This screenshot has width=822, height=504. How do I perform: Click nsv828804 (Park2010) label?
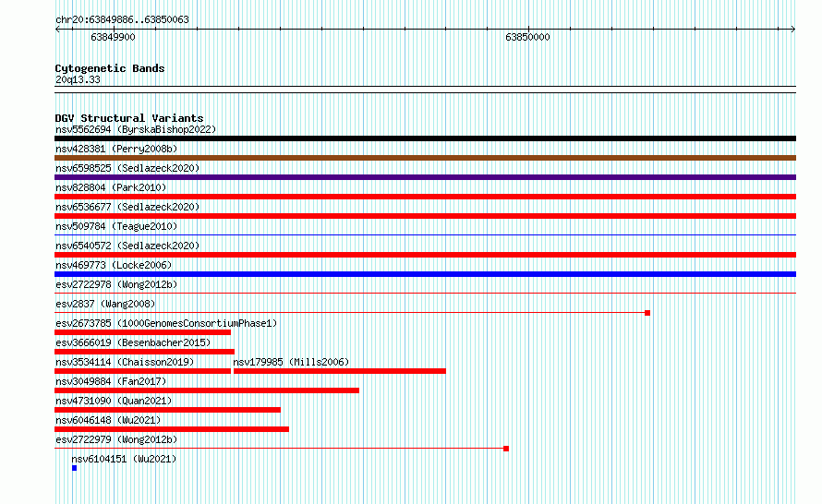pyautogui.click(x=111, y=187)
